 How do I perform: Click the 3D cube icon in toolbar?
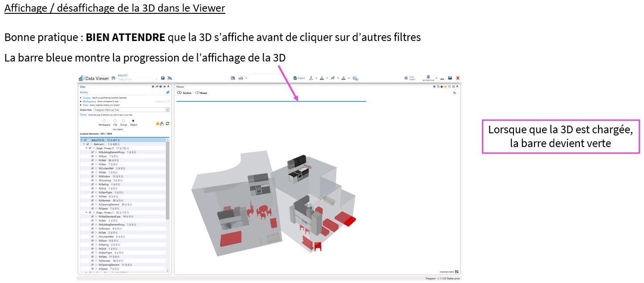pos(355,78)
